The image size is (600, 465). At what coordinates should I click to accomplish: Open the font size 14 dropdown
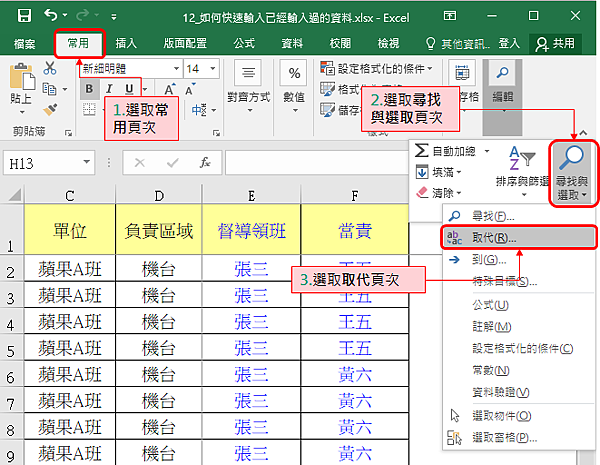(x=213, y=69)
